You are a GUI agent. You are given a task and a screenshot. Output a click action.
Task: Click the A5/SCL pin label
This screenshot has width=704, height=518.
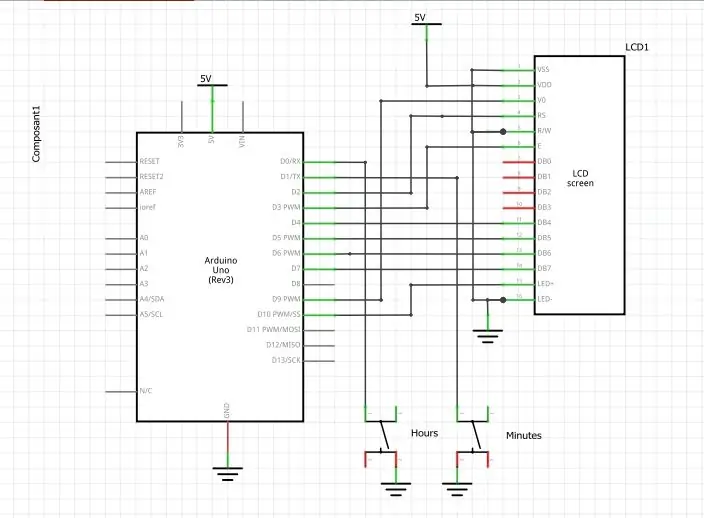pyautogui.click(x=151, y=314)
